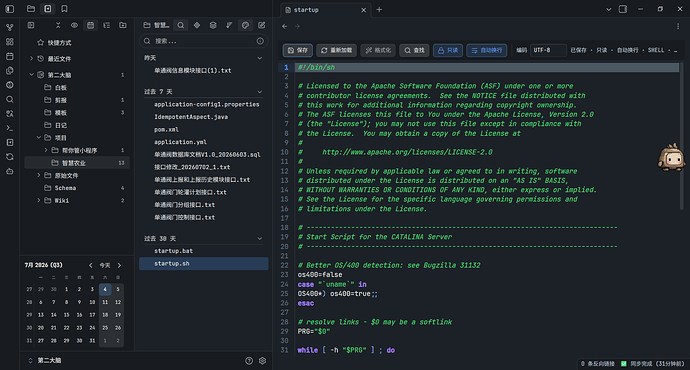Screen dimensions: 690x370
Task: Toggle the file list search icon
Action: coord(180,26)
